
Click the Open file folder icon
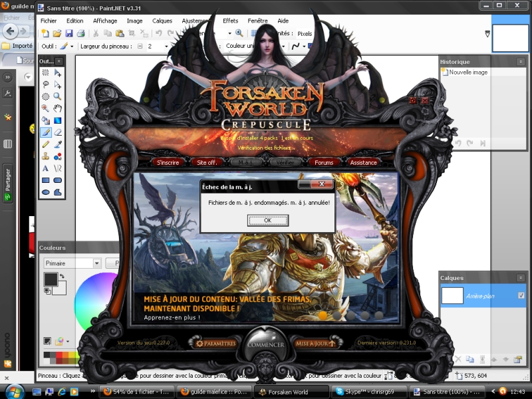57,33
